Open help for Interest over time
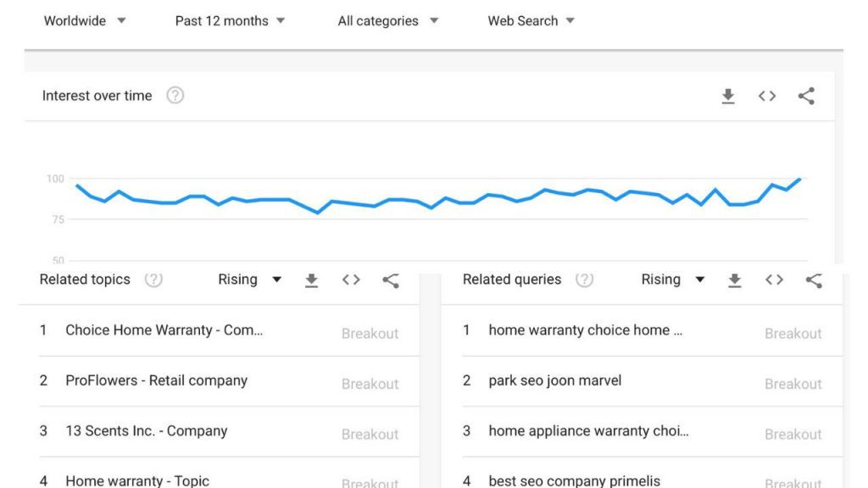868x488 pixels. point(175,96)
